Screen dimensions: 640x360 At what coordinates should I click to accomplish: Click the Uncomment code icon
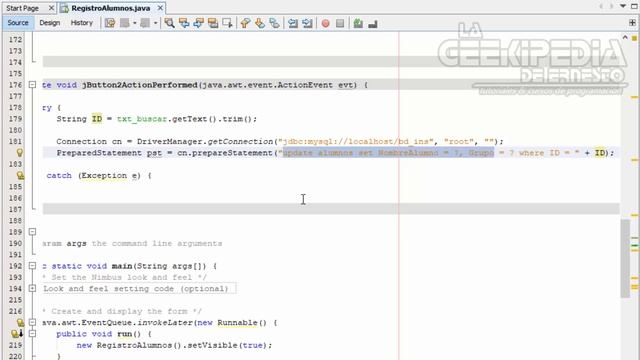(373, 24)
